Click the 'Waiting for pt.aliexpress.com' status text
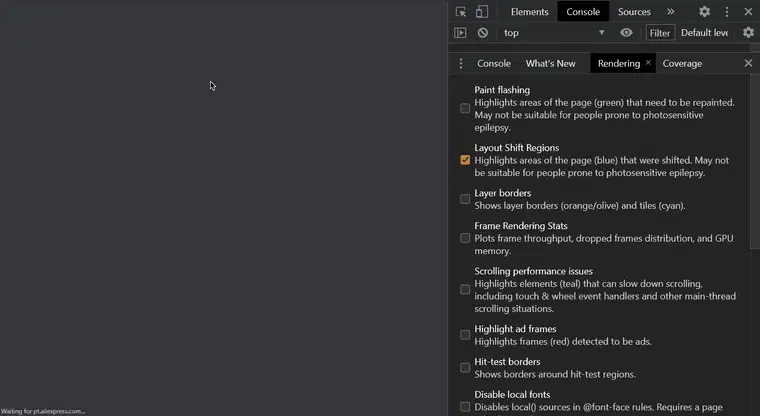 43,411
